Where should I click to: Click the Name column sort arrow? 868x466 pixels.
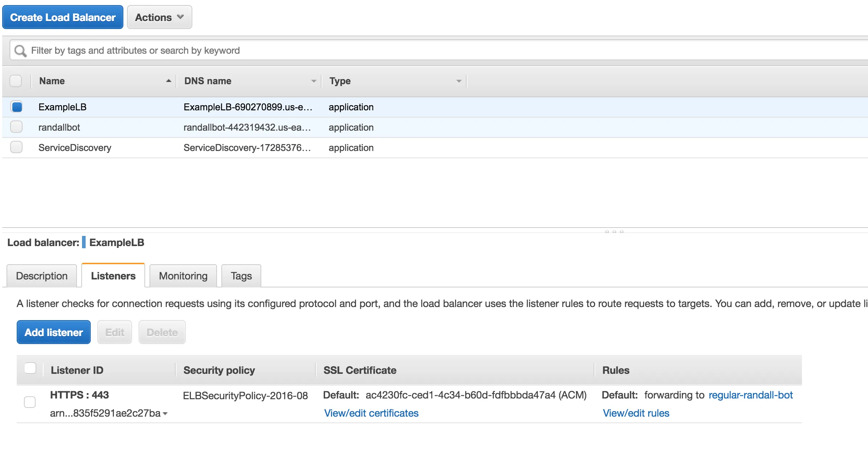(x=168, y=81)
